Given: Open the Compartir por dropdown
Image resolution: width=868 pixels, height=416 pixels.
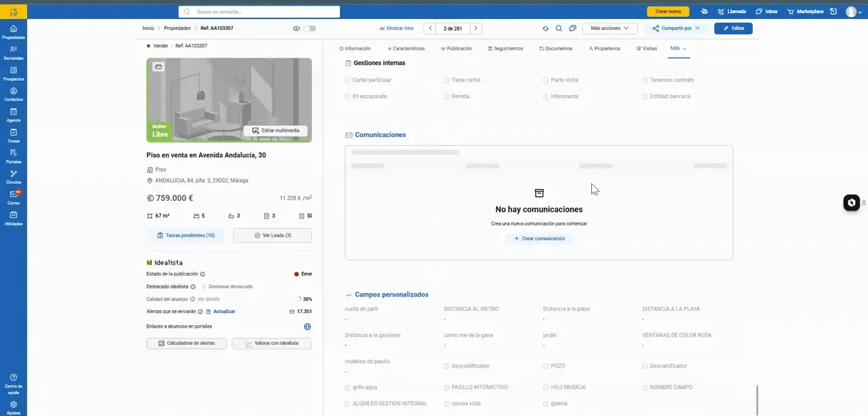Looking at the screenshot, I should 676,29.
